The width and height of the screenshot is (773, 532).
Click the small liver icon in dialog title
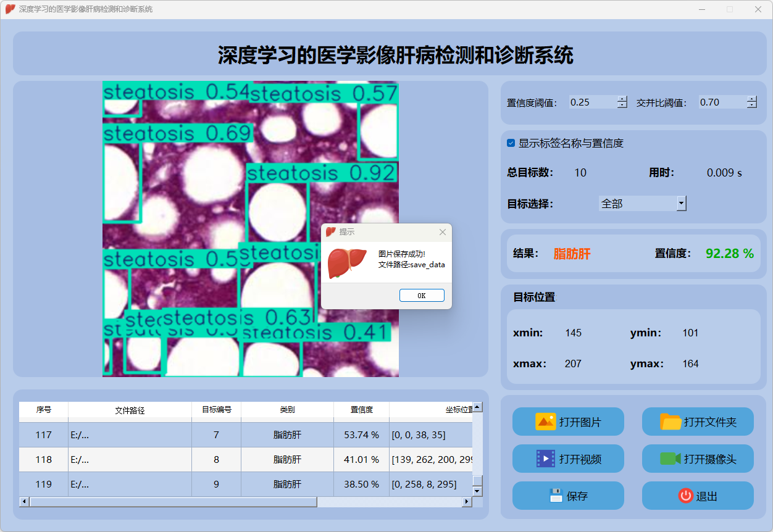(331, 232)
